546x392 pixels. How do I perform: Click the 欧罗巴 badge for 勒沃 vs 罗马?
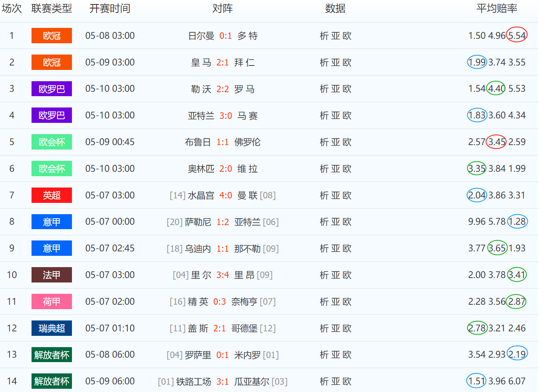pos(52,89)
